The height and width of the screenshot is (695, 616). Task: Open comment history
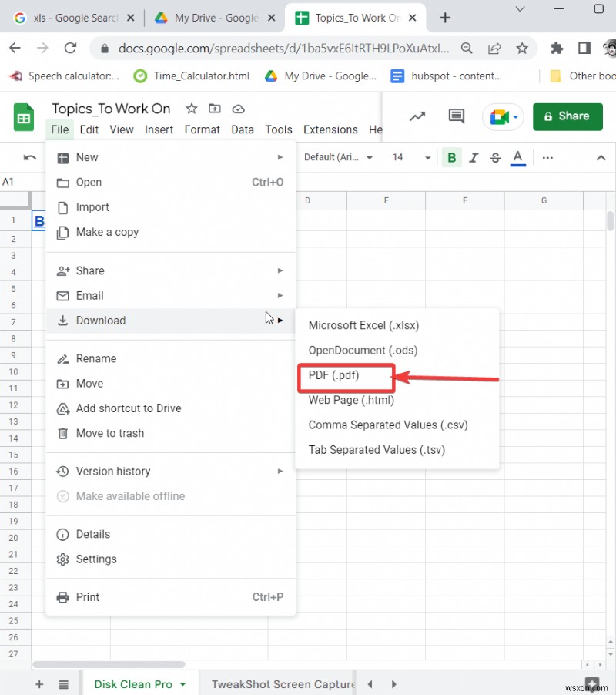[456, 116]
